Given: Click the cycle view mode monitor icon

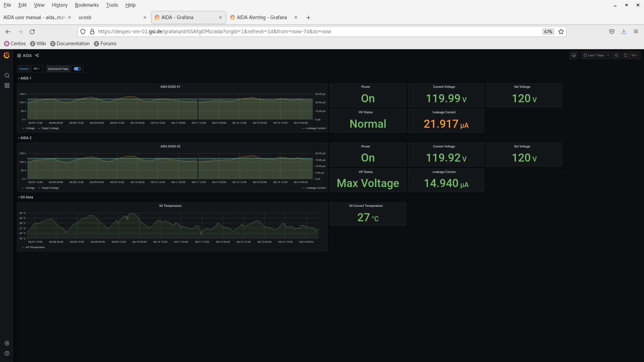Looking at the screenshot, I should click(574, 55).
